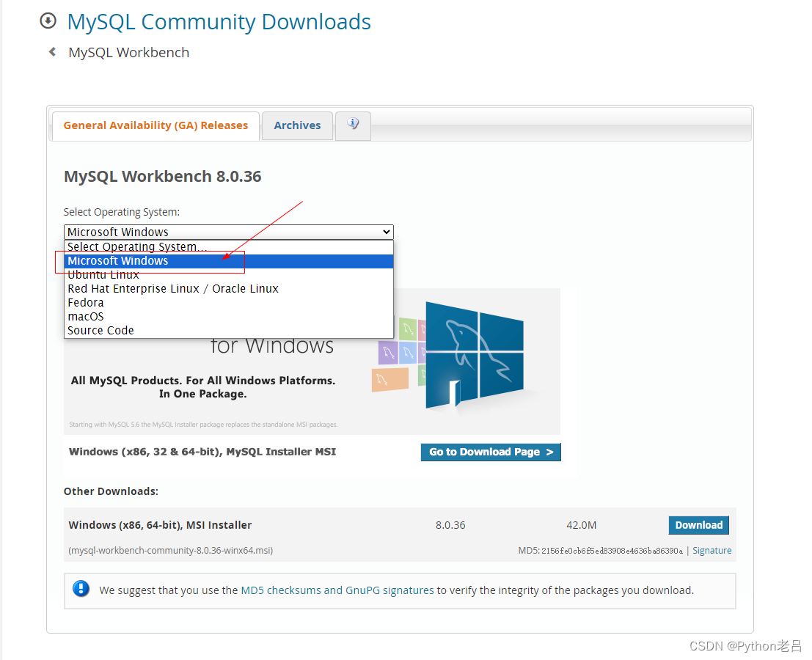
Task: Open the Signature link
Action: (x=712, y=550)
